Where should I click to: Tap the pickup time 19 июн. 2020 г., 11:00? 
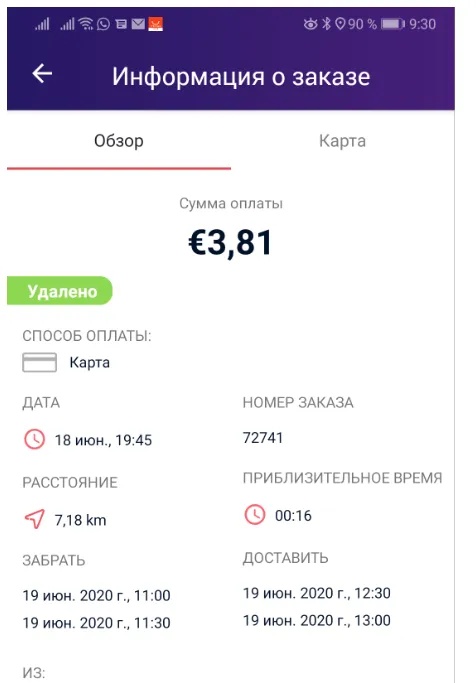(97, 595)
